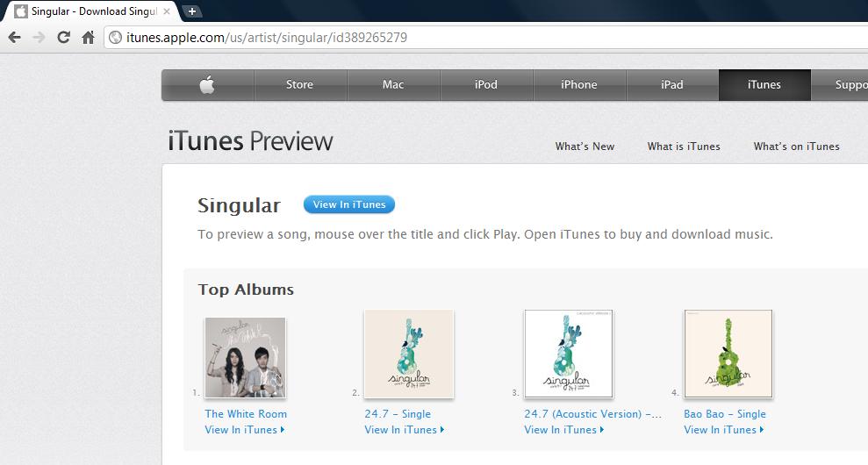Click the blue View In iTunes button
868x465 pixels.
tap(348, 204)
